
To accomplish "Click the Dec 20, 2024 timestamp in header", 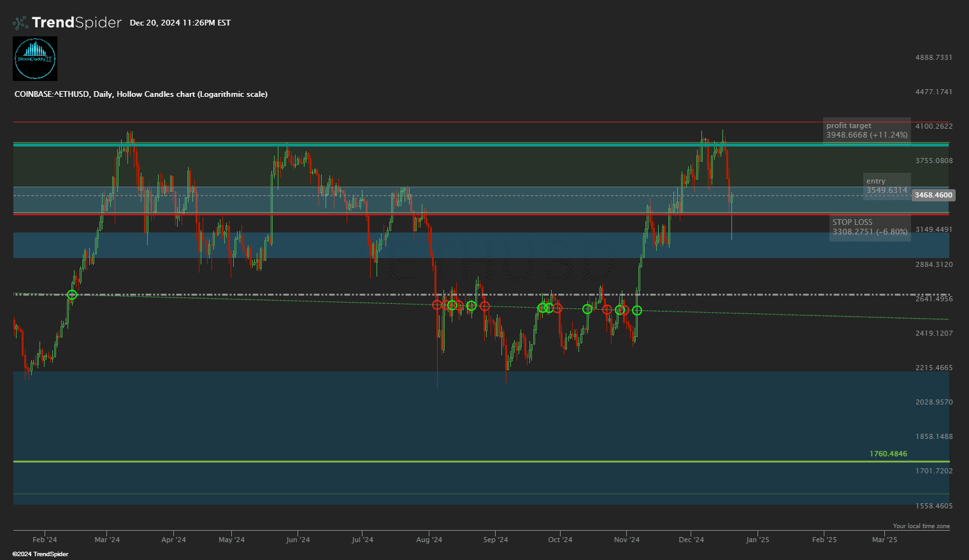I will click(x=180, y=23).
